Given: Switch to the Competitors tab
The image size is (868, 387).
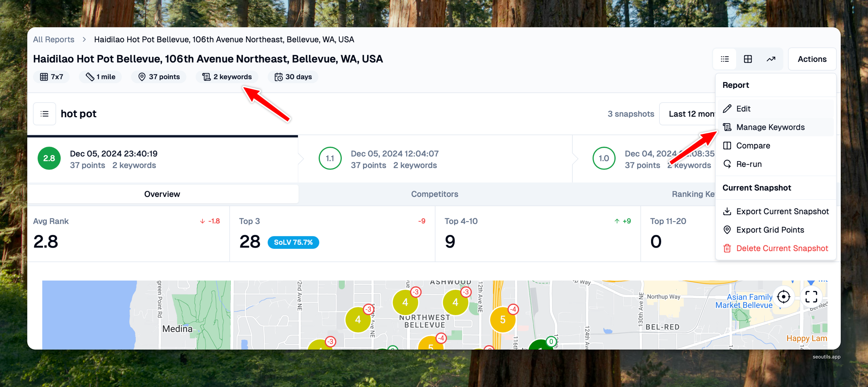Looking at the screenshot, I should (x=434, y=194).
